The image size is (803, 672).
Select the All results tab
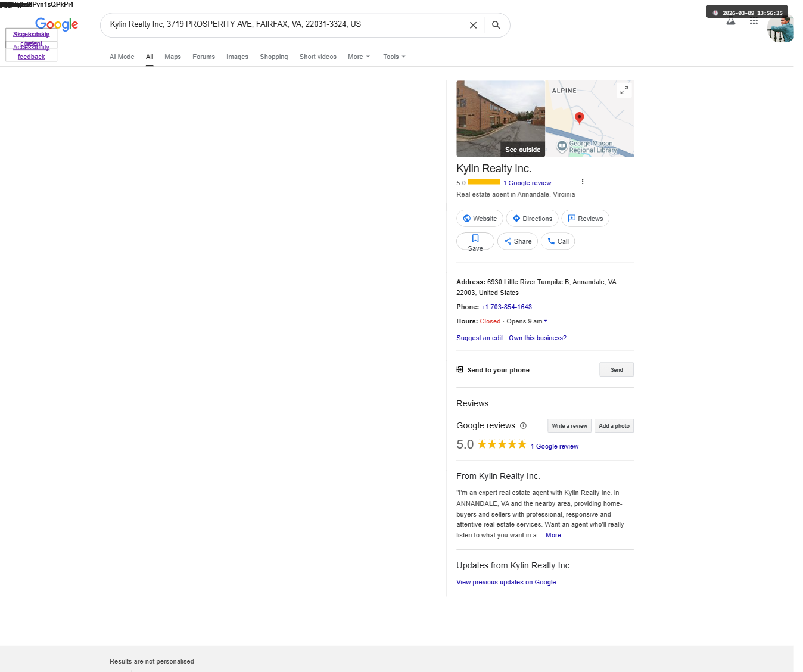(150, 57)
